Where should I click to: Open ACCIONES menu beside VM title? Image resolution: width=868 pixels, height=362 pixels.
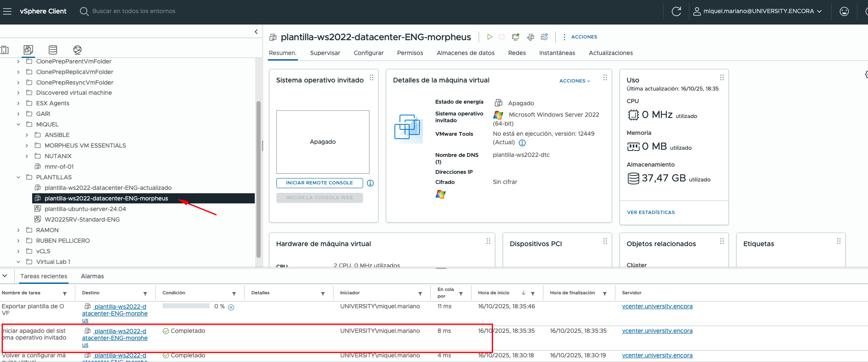coord(580,37)
